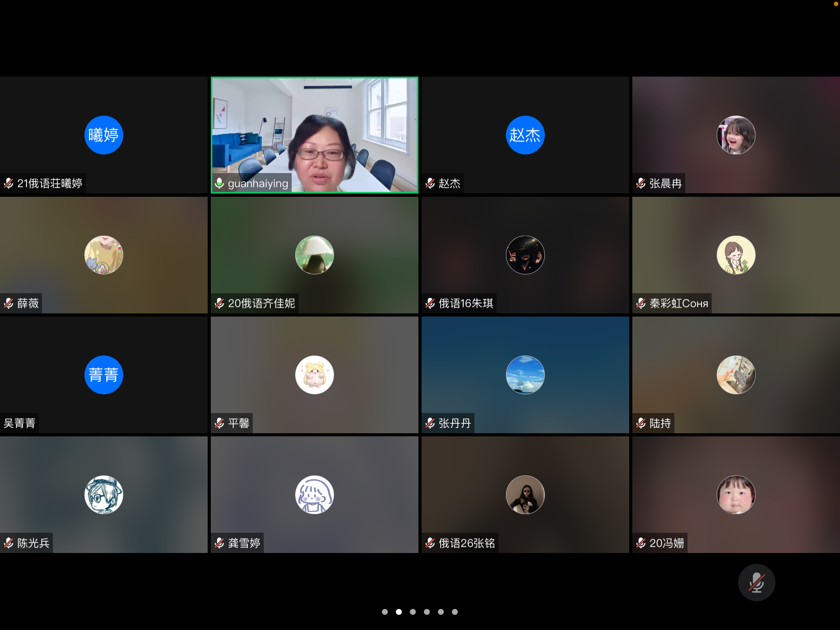Click the 吴菁菁 name label
Image resolution: width=840 pixels, height=630 pixels.
click(x=19, y=423)
